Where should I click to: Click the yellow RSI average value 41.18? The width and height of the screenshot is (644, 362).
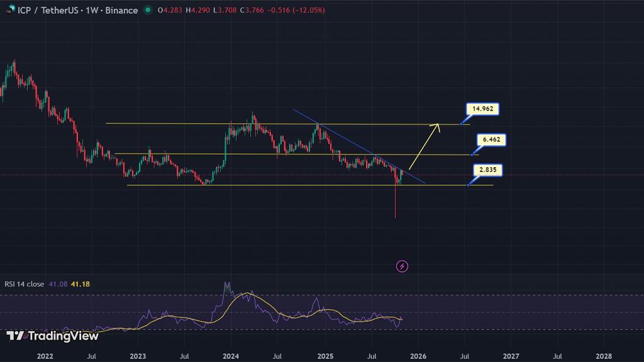[82, 284]
